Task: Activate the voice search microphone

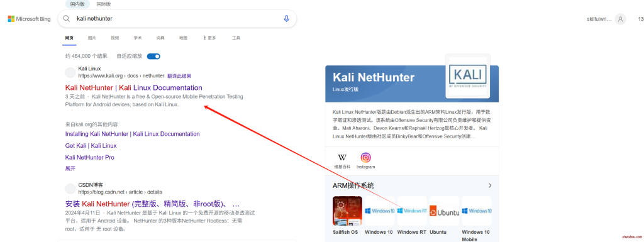Action: 287,18
